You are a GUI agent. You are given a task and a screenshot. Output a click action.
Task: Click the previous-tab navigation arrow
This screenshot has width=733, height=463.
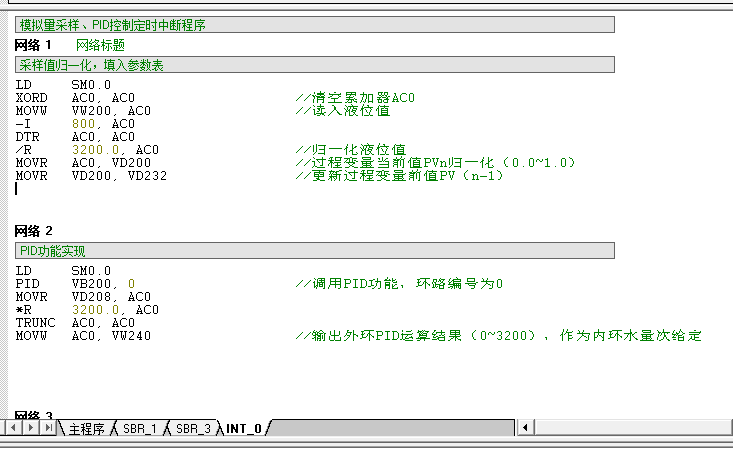13,427
